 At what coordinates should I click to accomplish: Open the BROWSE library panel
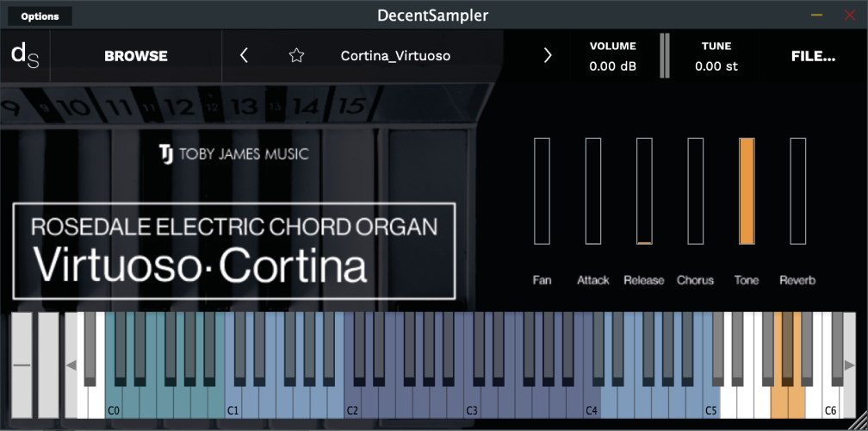pyautogui.click(x=136, y=56)
